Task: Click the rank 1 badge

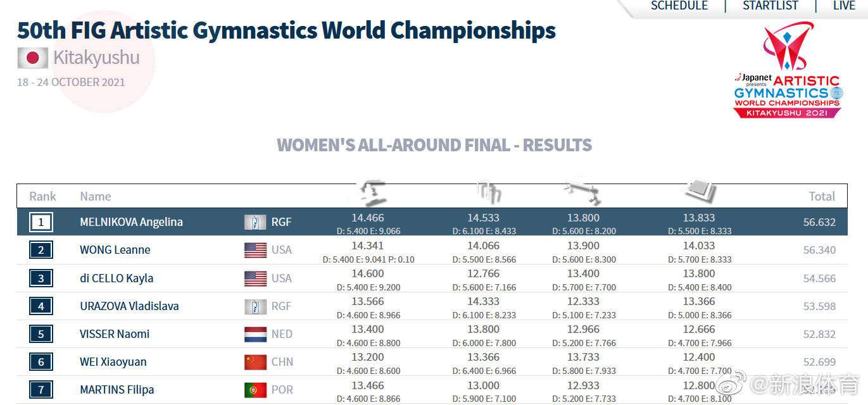Action: [x=41, y=222]
